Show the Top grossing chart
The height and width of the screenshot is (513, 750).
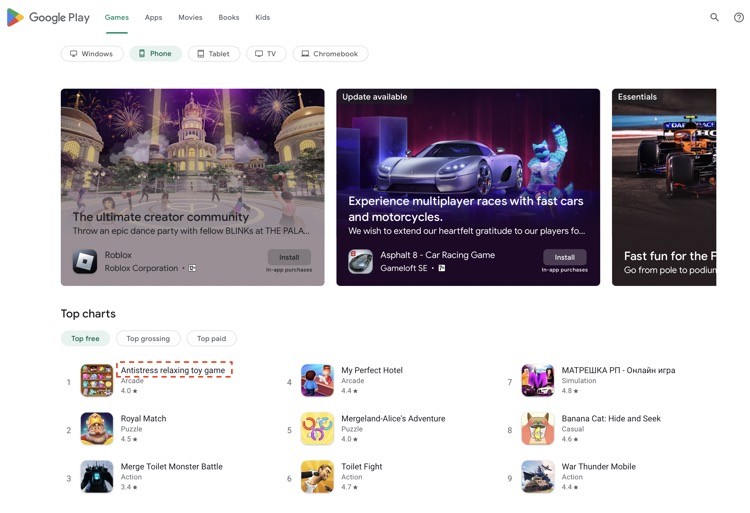tap(148, 338)
